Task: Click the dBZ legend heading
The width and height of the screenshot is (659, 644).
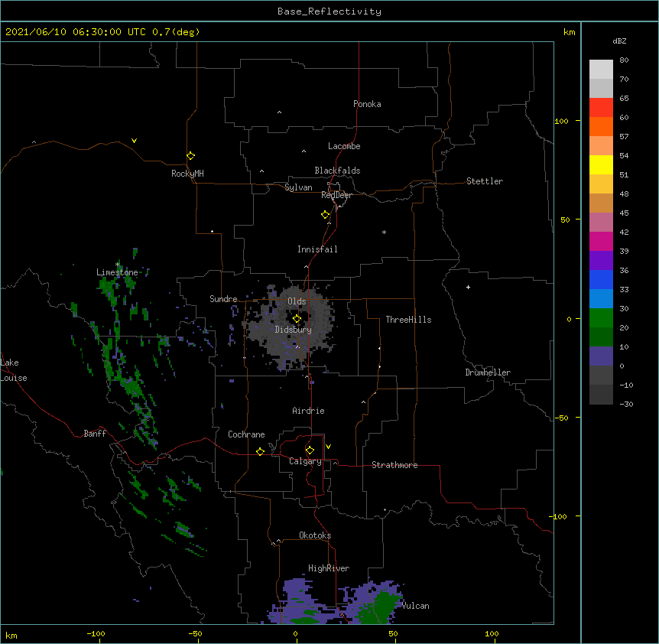Action: click(x=619, y=41)
